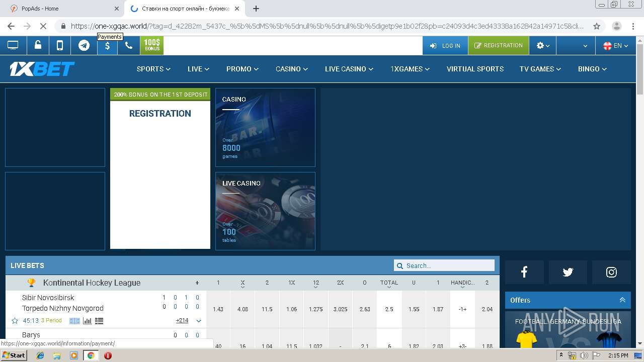The width and height of the screenshot is (644, 362).
Task: Open the mobile phone apps icon
Action: coord(60,45)
